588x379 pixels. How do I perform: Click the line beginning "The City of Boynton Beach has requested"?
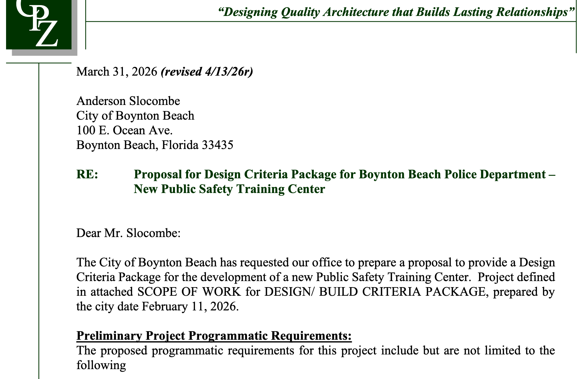coord(316,262)
